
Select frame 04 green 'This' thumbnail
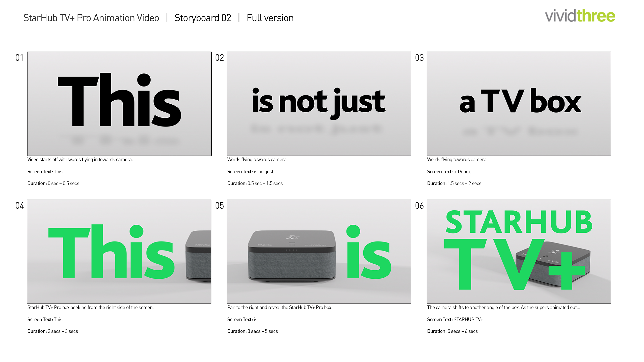pos(119,252)
